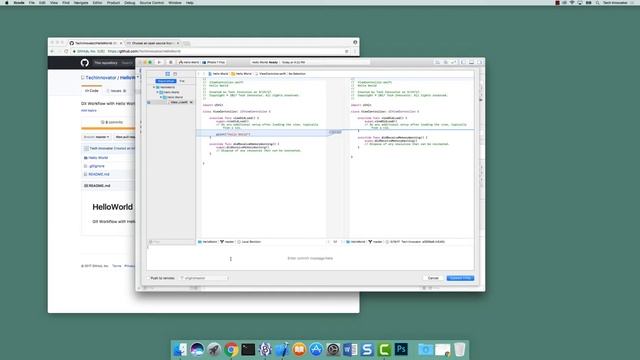Click the change marker between diff panes

click(x=335, y=132)
